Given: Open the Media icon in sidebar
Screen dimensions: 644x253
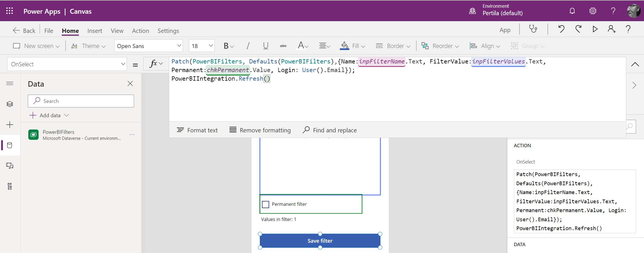Looking at the screenshot, I should (x=10, y=166).
